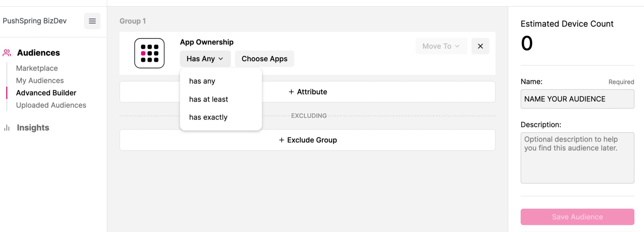The image size is (644, 232).
Task: Expand the Move To dropdown
Action: point(441,46)
